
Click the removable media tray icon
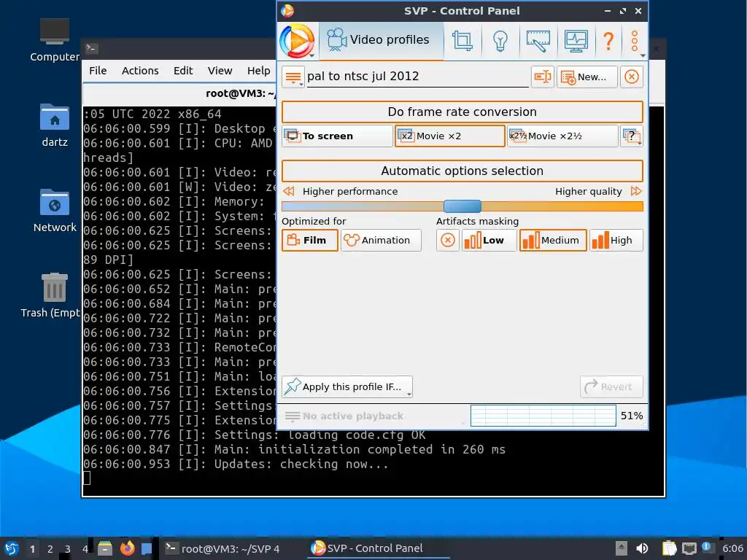tap(622, 548)
